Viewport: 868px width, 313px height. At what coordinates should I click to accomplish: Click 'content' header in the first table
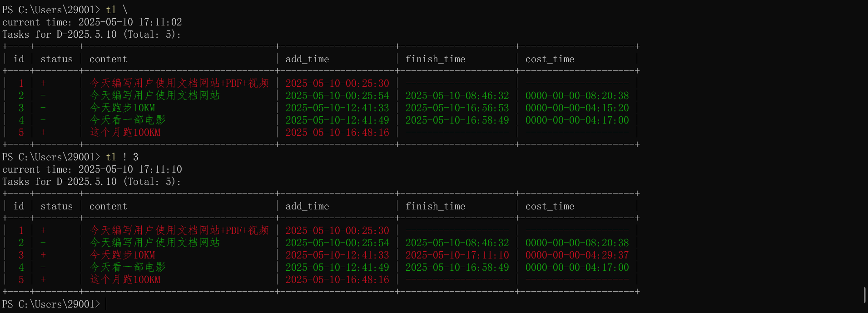[108, 59]
